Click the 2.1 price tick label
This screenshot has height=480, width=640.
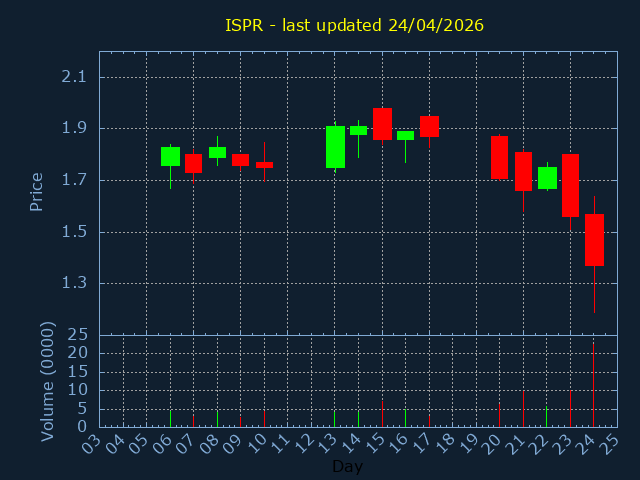74,77
